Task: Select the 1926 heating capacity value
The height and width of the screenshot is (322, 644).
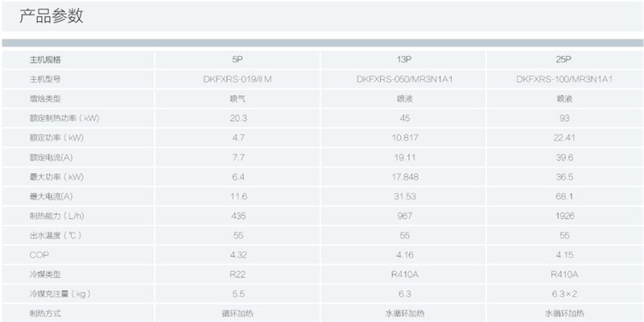Action: tap(563, 216)
